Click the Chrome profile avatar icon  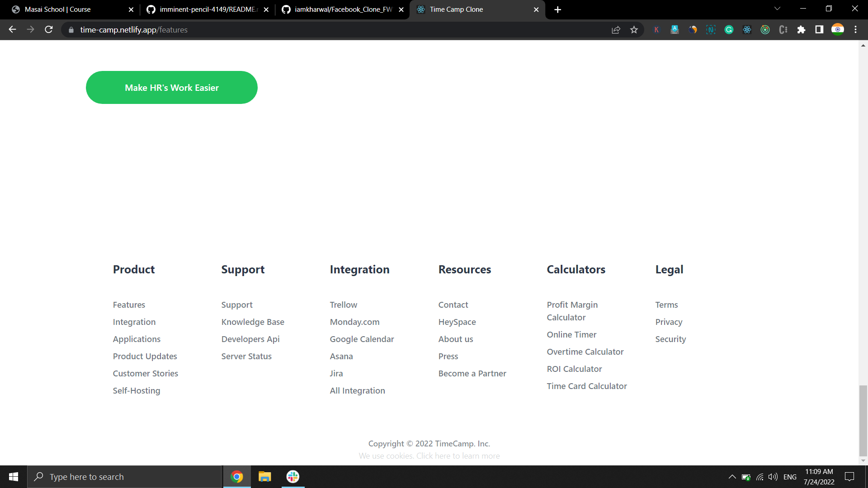click(838, 29)
